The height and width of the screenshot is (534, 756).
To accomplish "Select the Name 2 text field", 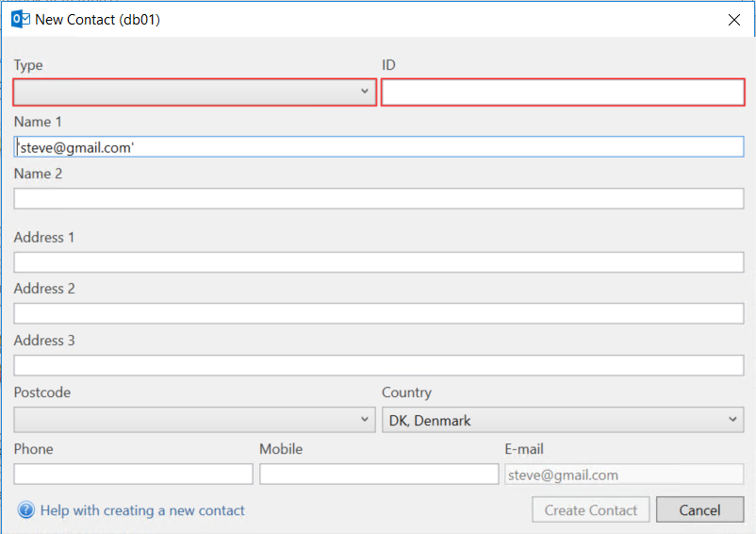I will 379,199.
